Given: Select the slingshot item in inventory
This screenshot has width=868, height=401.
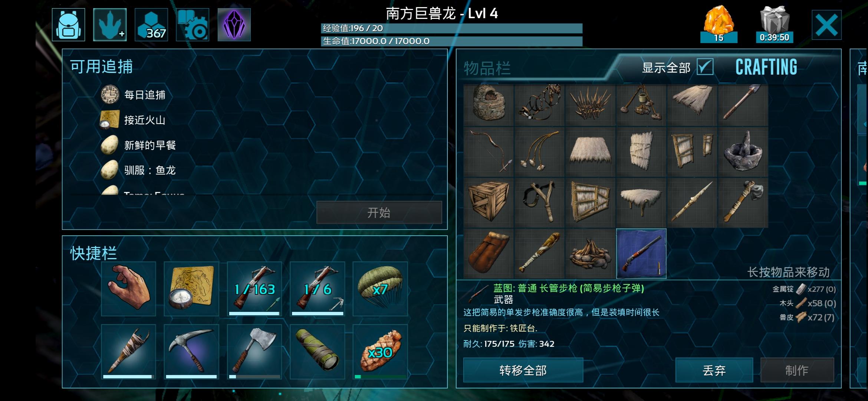Looking at the screenshot, I should (x=539, y=202).
